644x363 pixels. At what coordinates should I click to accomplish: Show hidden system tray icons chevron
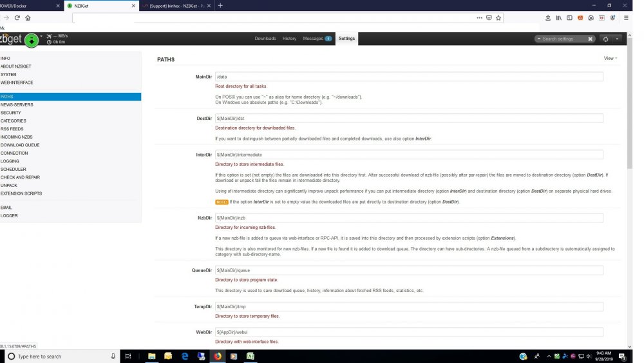549,357
